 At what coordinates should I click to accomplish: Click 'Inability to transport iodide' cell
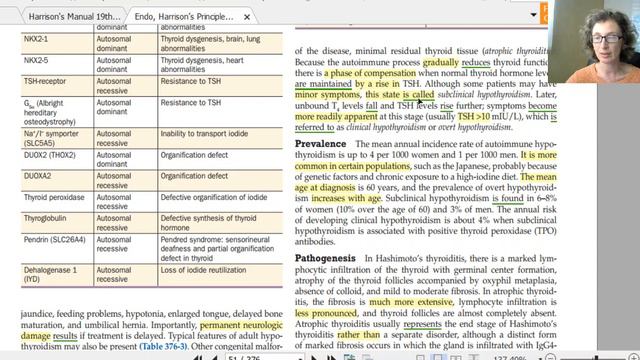click(x=220, y=138)
